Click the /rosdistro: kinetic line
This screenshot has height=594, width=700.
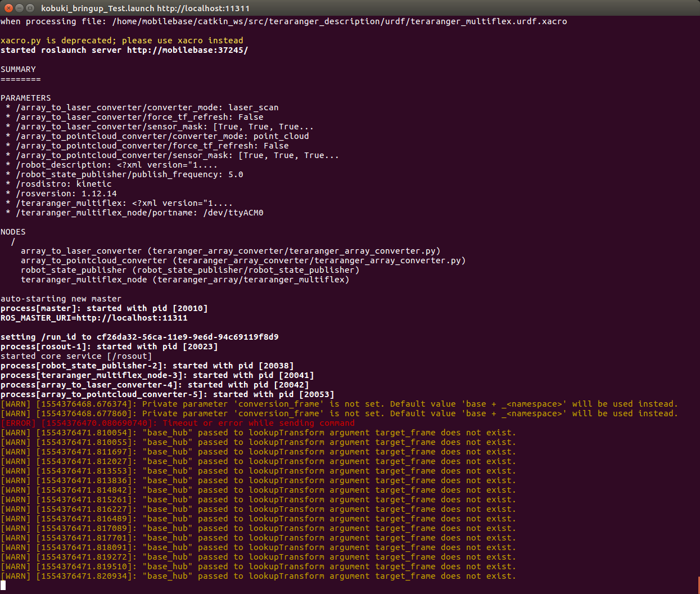tap(58, 184)
